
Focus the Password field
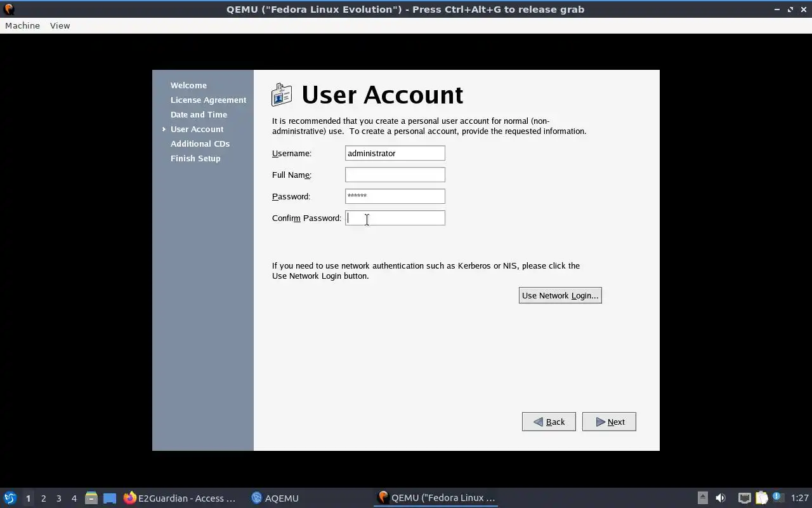(395, 196)
